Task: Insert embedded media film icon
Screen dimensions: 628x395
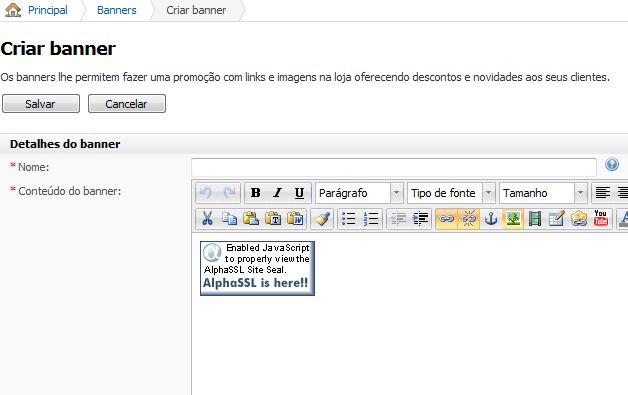Action: point(535,219)
